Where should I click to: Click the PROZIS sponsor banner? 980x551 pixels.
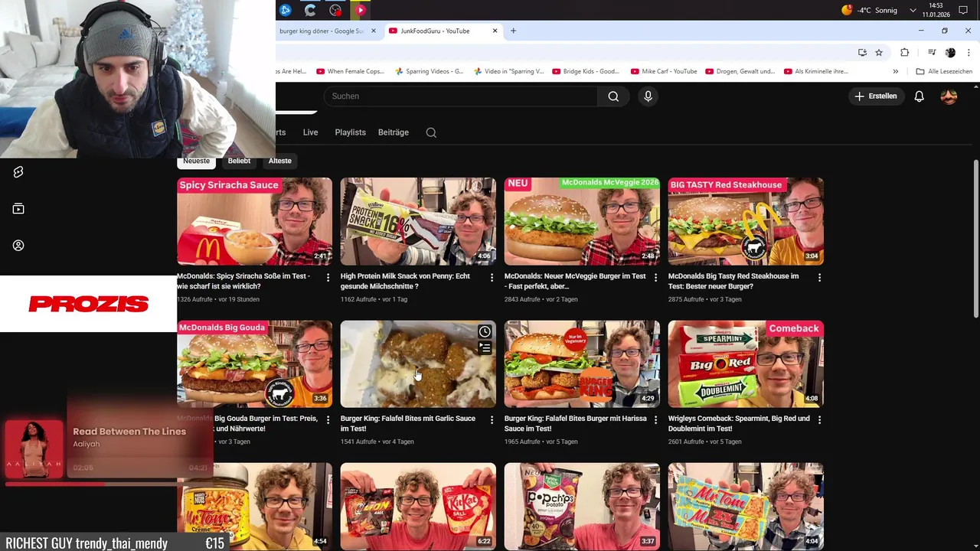88,304
